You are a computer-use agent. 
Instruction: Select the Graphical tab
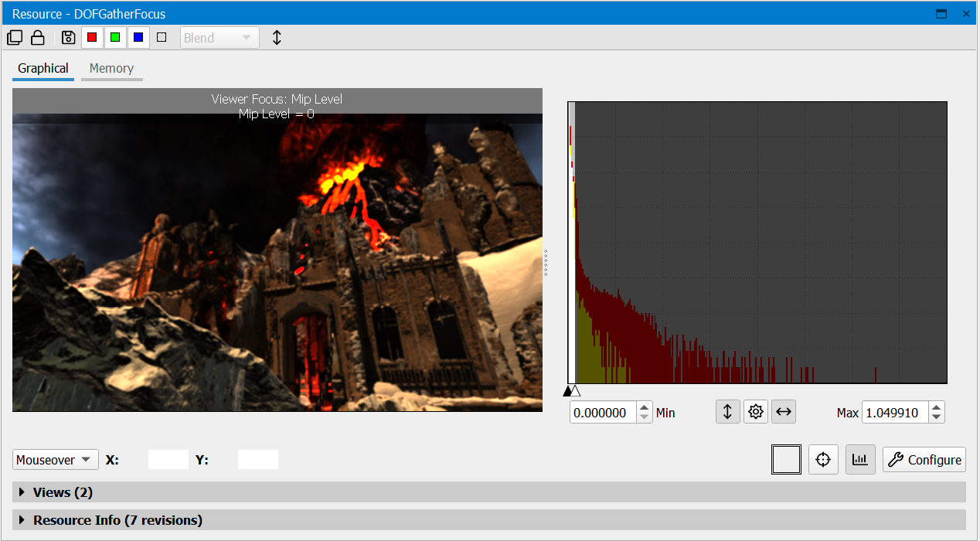43,68
